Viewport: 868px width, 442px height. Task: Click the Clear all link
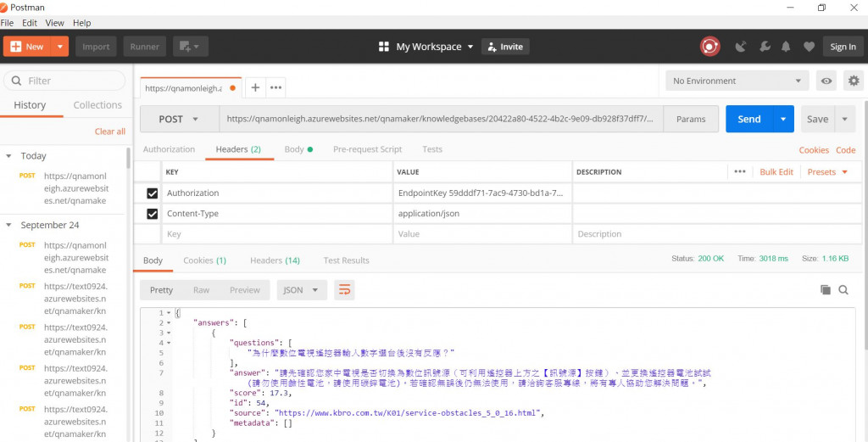point(110,131)
